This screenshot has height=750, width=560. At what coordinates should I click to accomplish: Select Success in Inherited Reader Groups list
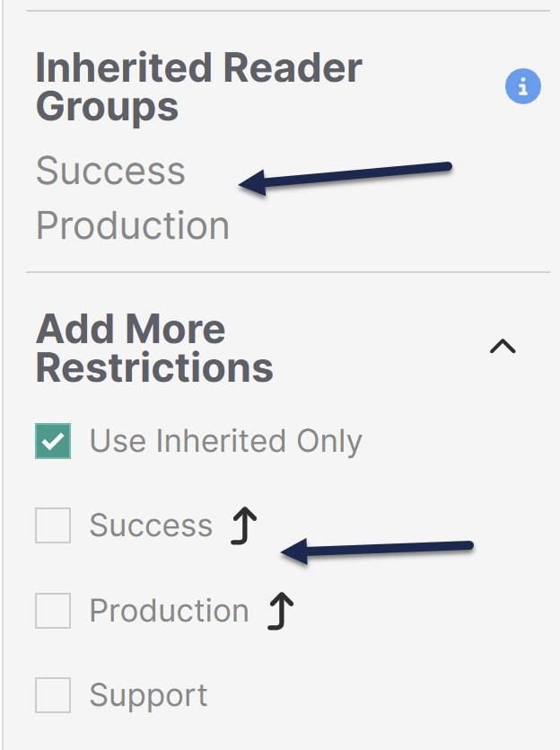tap(110, 171)
